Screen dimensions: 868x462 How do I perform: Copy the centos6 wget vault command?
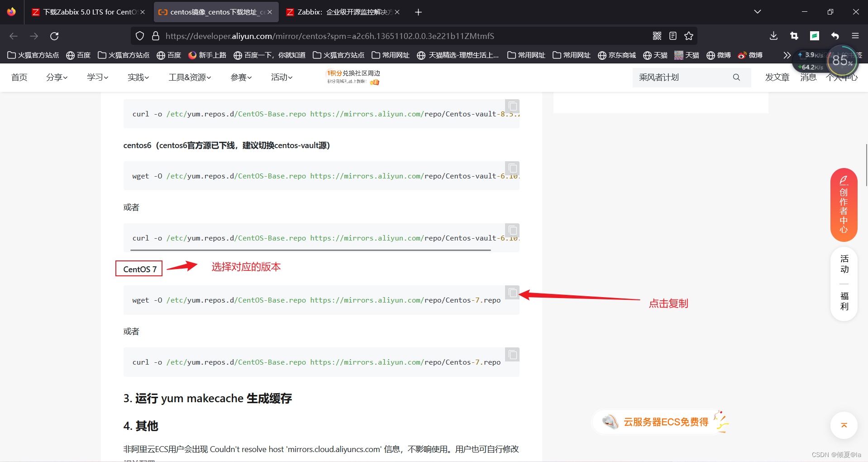[512, 168]
